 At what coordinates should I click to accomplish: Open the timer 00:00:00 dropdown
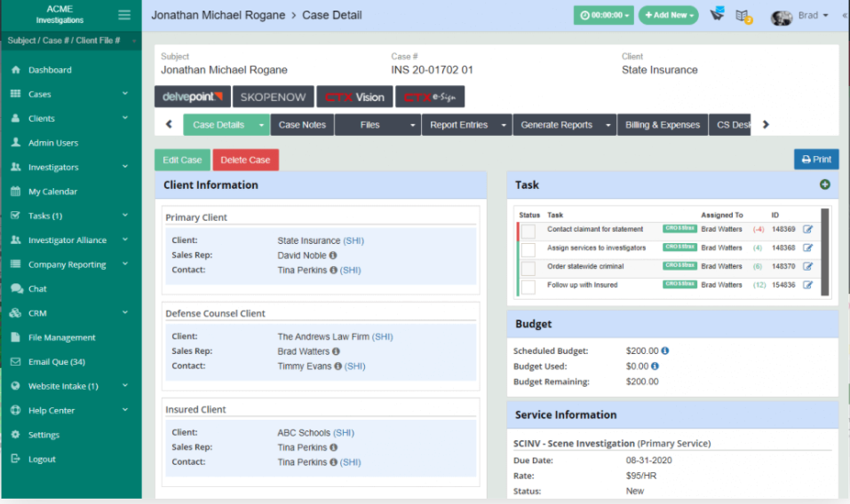point(603,15)
